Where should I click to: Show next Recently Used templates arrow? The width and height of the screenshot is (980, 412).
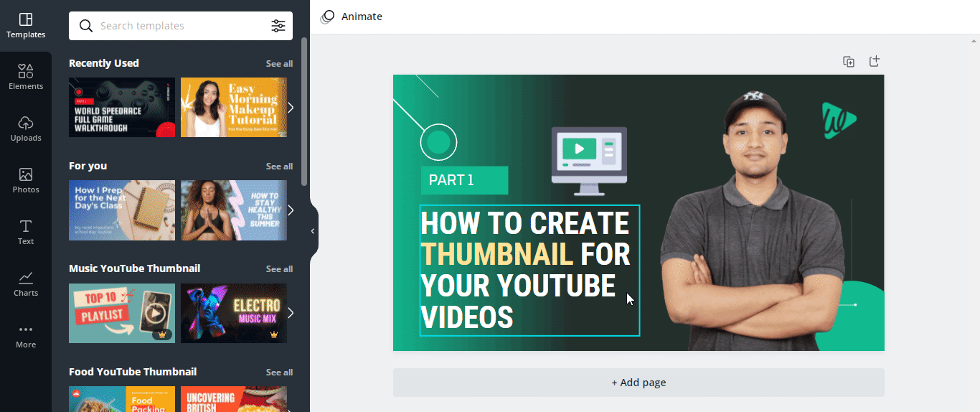(x=291, y=108)
